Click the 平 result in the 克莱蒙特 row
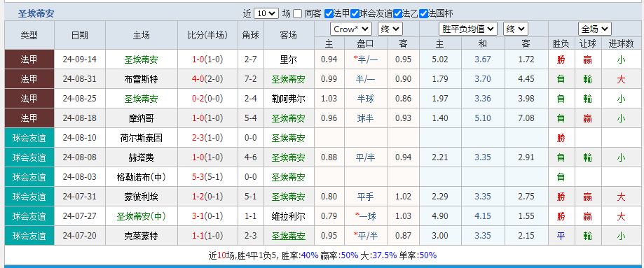 pos(561,236)
